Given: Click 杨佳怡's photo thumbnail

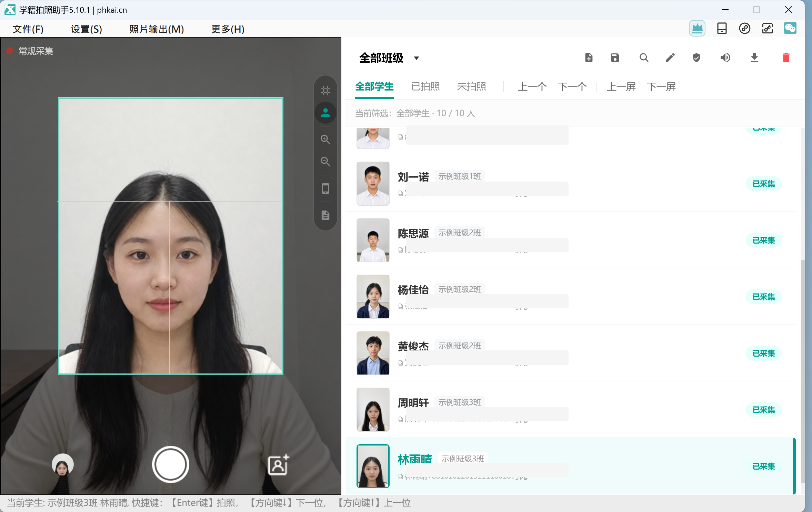Looking at the screenshot, I should (x=373, y=297).
